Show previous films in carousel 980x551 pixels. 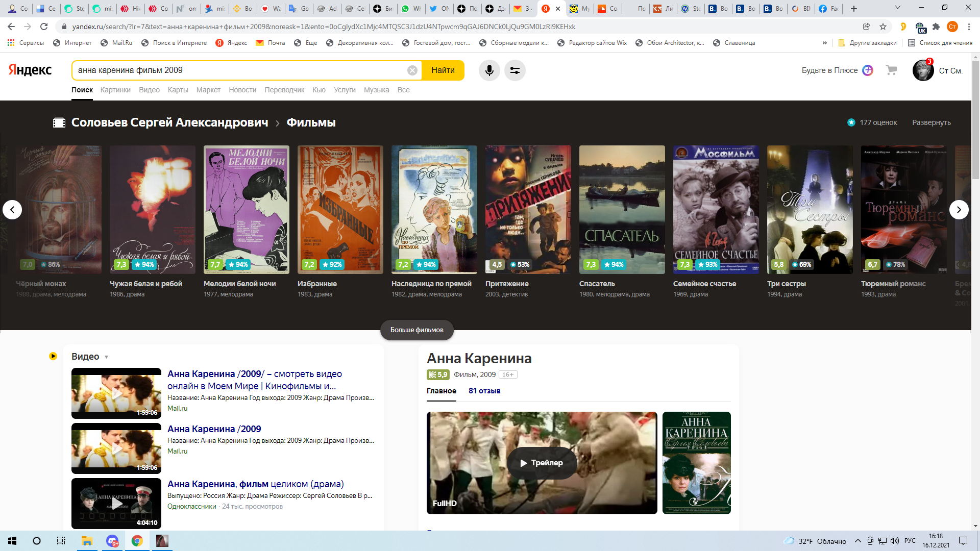[12, 210]
